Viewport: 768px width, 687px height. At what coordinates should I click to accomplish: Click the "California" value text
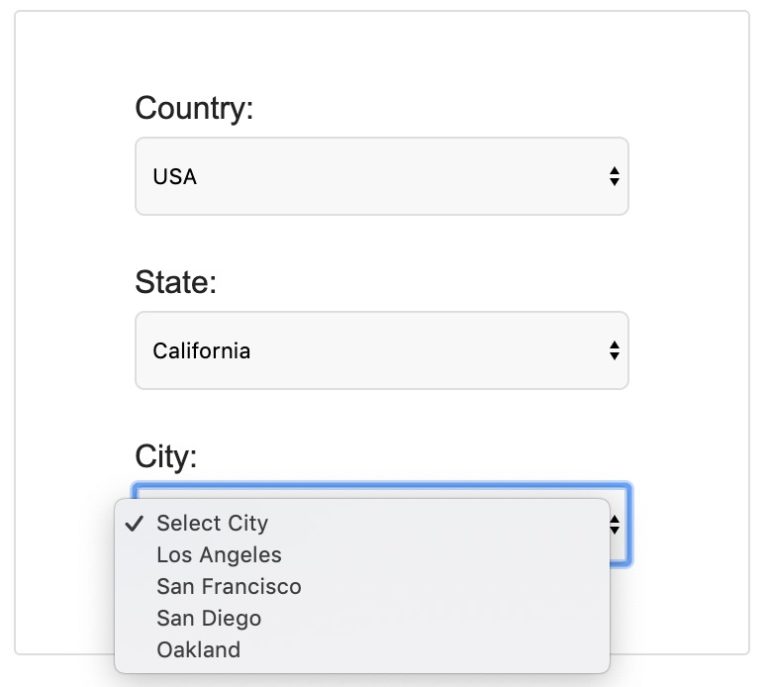click(x=202, y=351)
